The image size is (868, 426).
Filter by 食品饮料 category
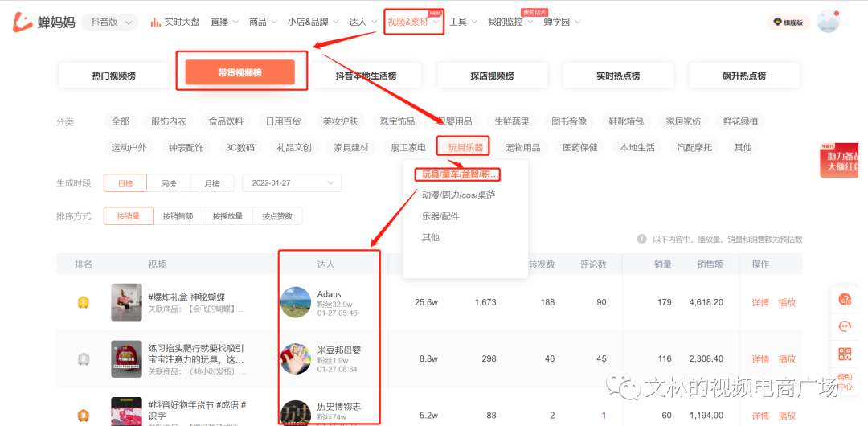[226, 121]
